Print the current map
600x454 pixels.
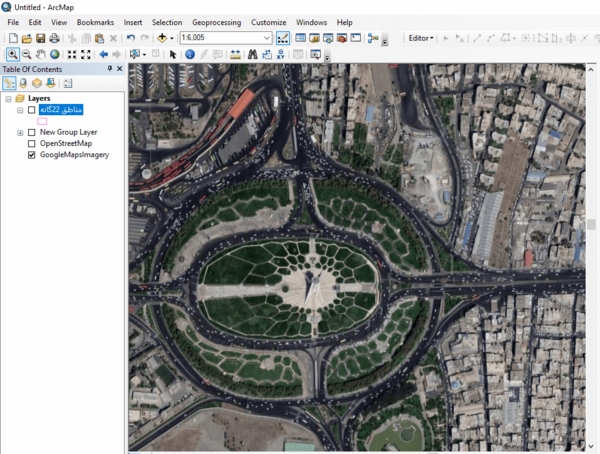click(54, 38)
